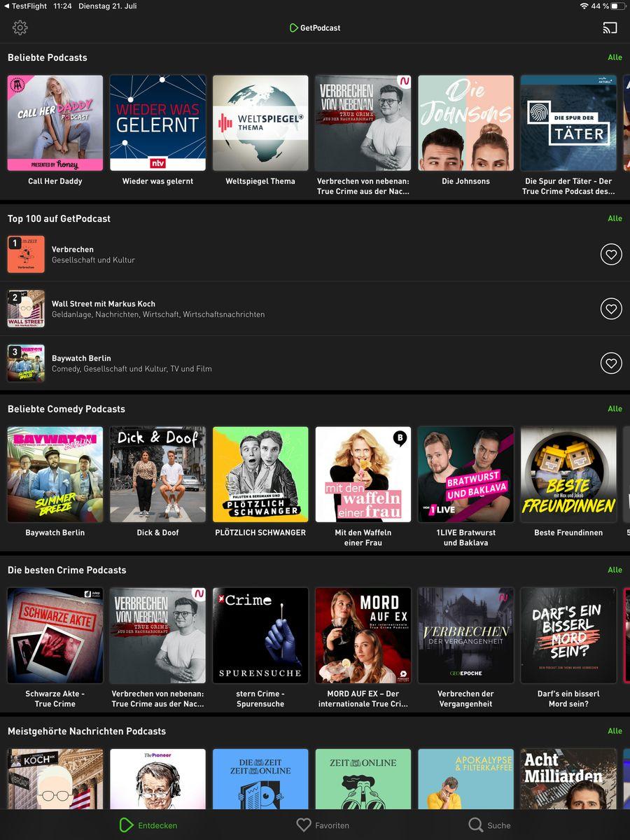
Task: Open Plötzlich Schwanger cover
Action: pyautogui.click(x=260, y=475)
